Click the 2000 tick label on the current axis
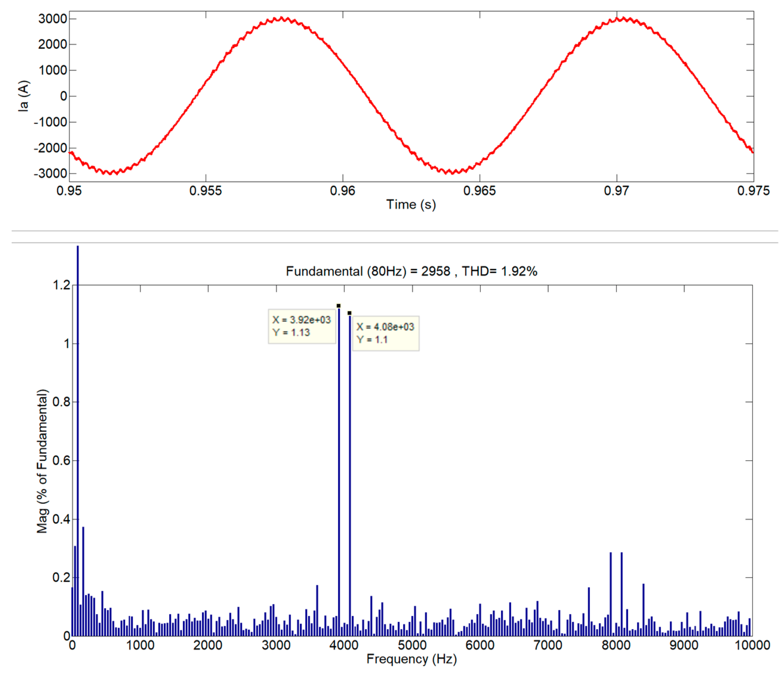The width and height of the screenshot is (784, 674). (53, 44)
